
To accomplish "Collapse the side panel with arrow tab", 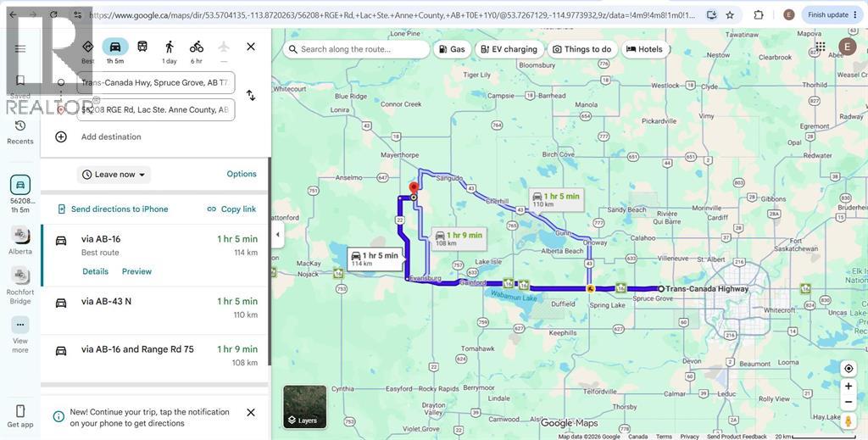I will pyautogui.click(x=278, y=235).
